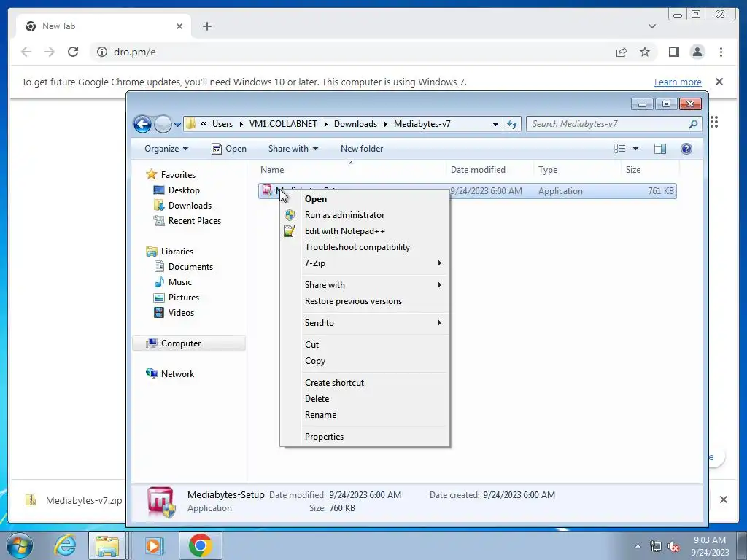747x560 pixels.
Task: Choose Edit with Notepad++
Action: [x=365, y=231]
